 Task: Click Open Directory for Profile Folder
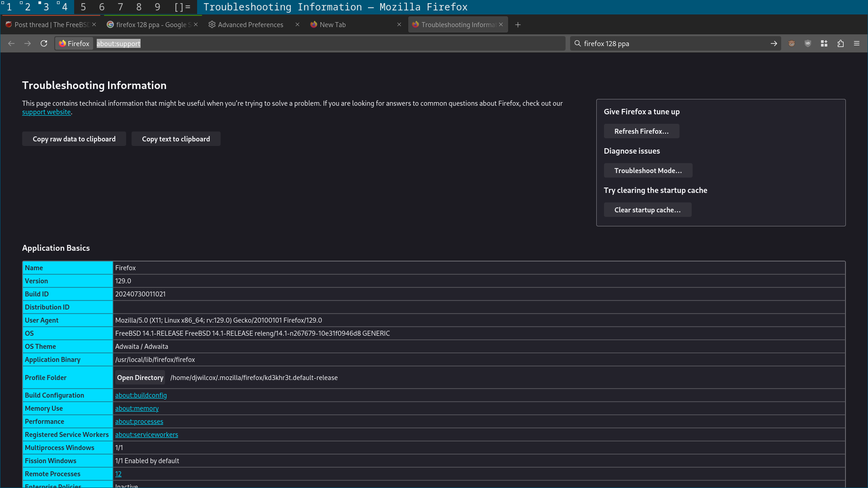click(x=140, y=378)
